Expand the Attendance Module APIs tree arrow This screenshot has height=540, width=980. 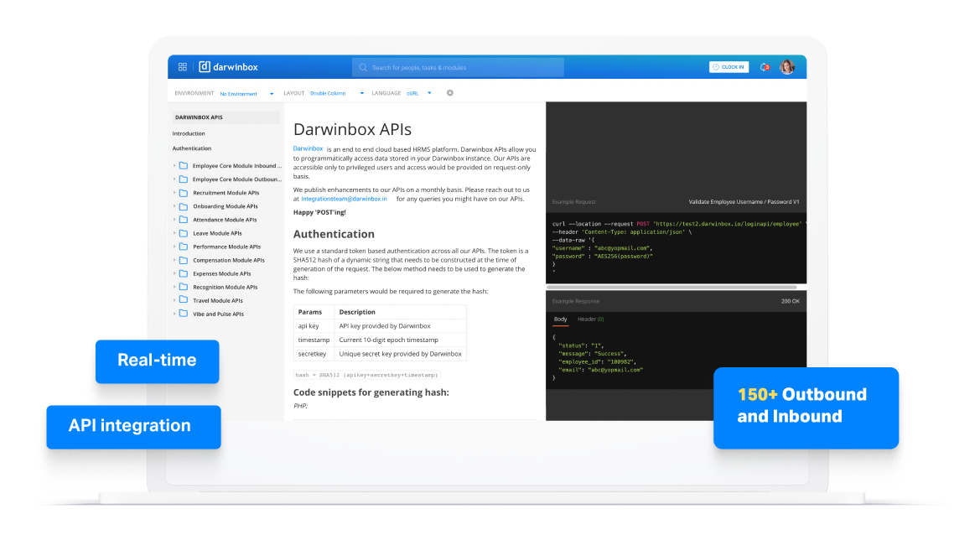pos(174,220)
